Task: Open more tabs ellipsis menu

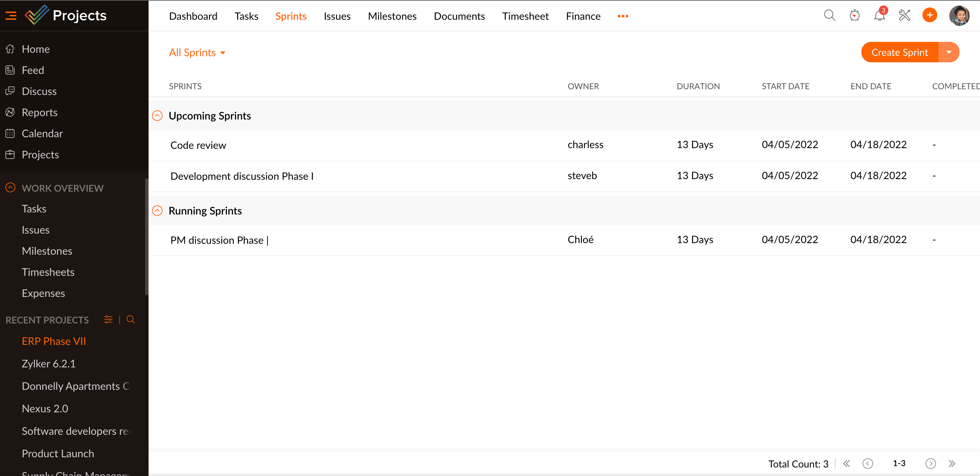Action: point(623,16)
